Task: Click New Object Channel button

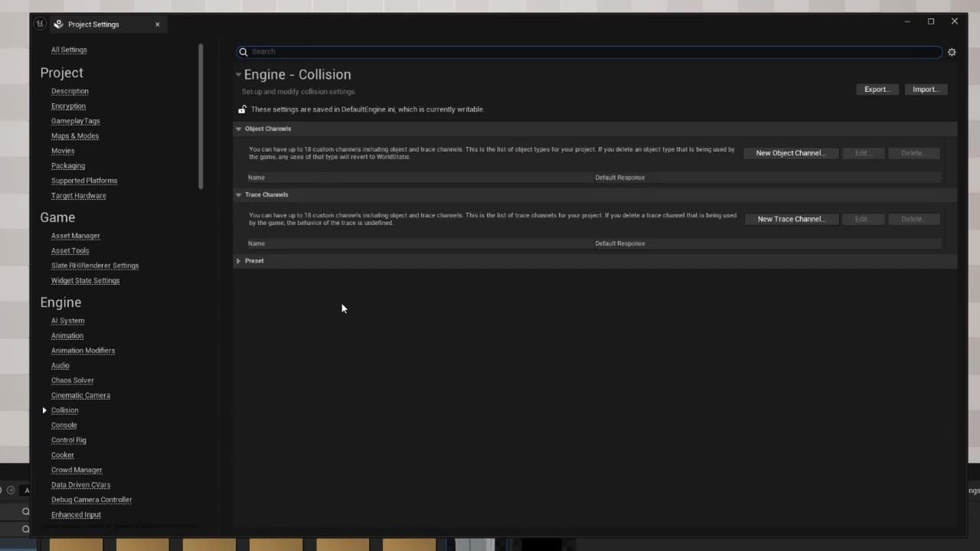Action: click(791, 153)
